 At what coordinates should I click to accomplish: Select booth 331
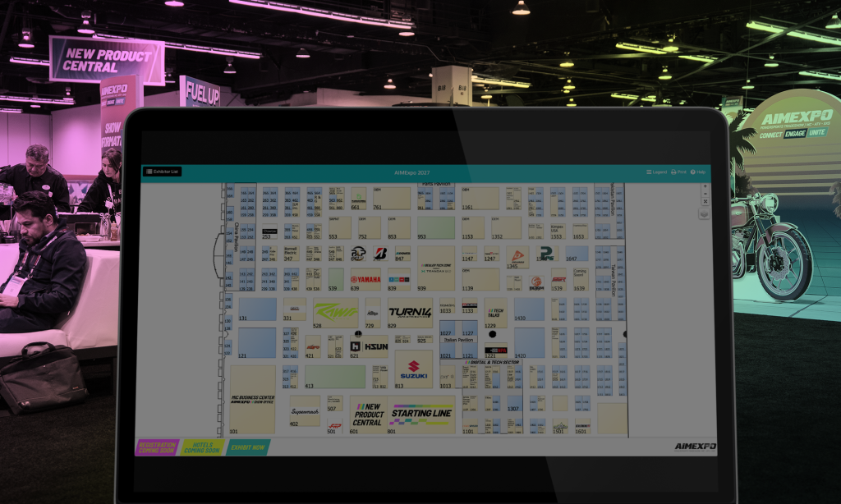[295, 310]
